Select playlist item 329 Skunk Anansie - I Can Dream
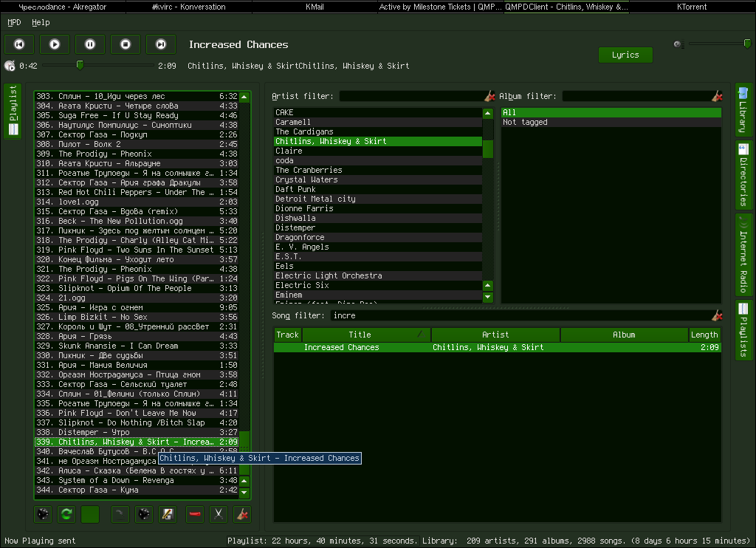The image size is (756, 548). tap(137, 346)
